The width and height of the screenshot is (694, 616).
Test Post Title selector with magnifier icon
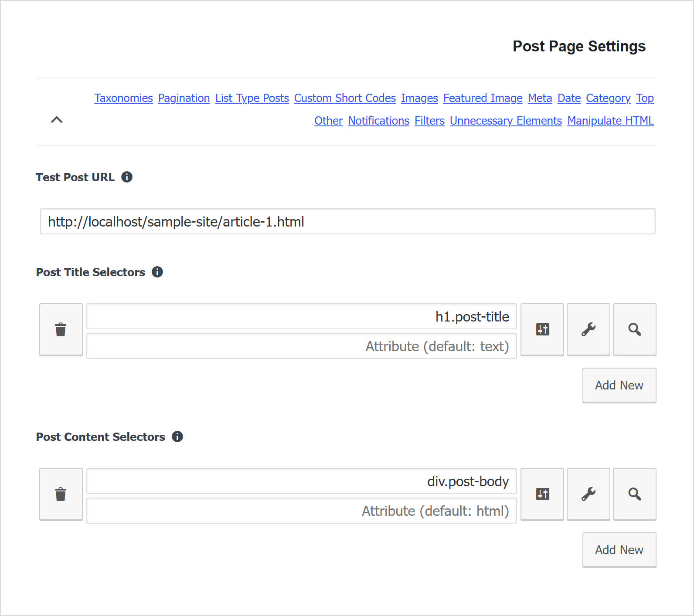pos(635,329)
